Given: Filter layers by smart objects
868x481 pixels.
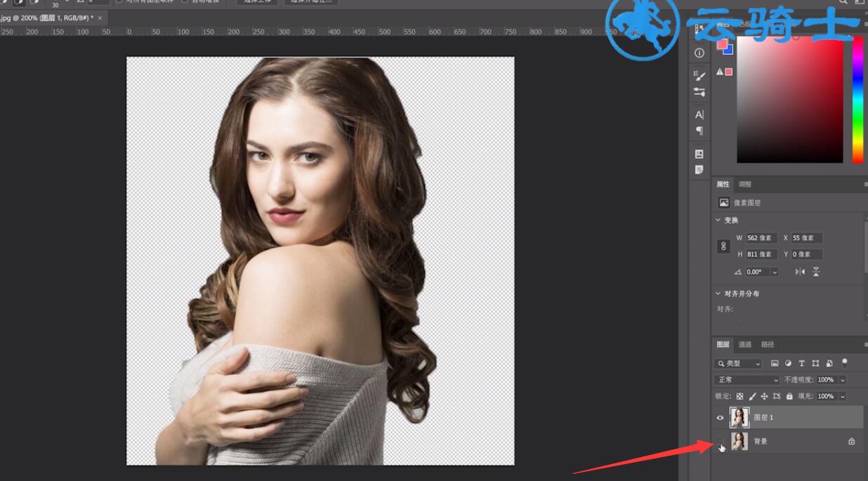Looking at the screenshot, I should [x=829, y=364].
